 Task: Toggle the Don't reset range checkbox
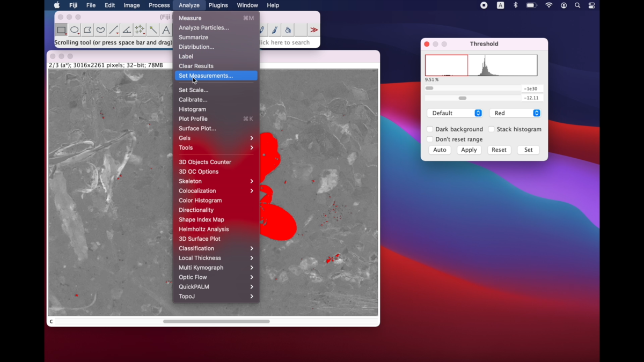[430, 139]
